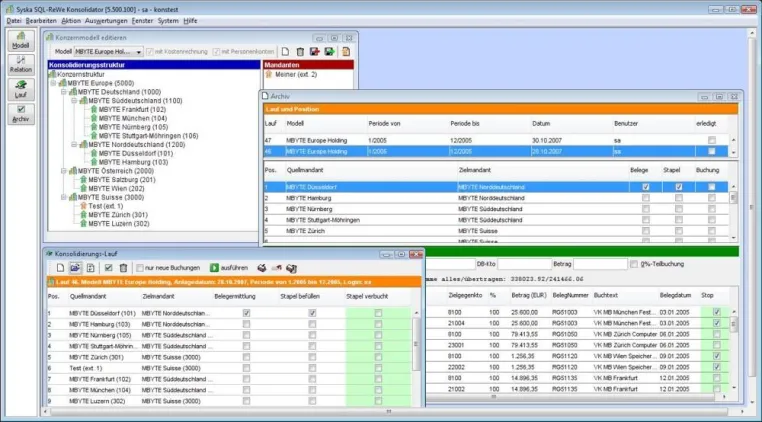Image resolution: width=762 pixels, height=422 pixels.
Task: Toggle Belegermittlung checkbox for MBYTE Düsseldorf (101)
Action: coord(246,313)
